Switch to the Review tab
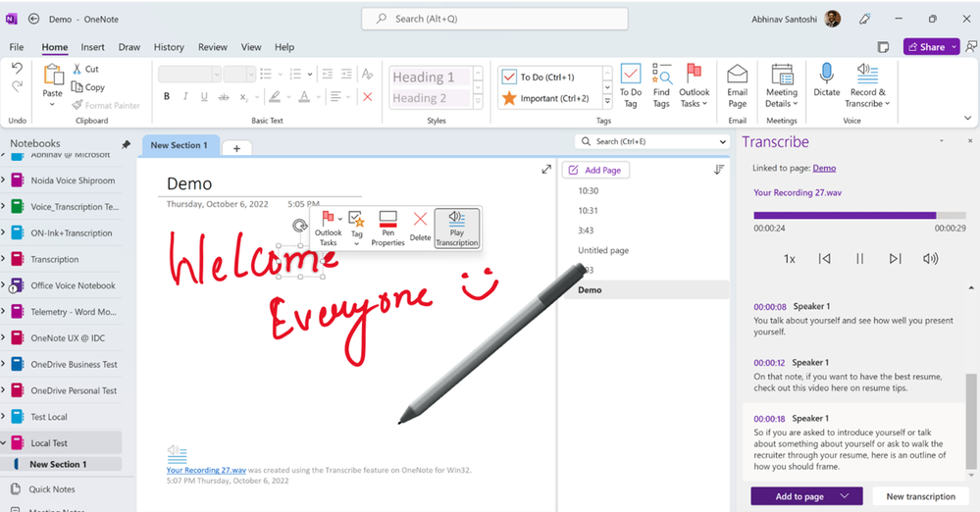The height and width of the screenshot is (512, 980). pyautogui.click(x=213, y=47)
